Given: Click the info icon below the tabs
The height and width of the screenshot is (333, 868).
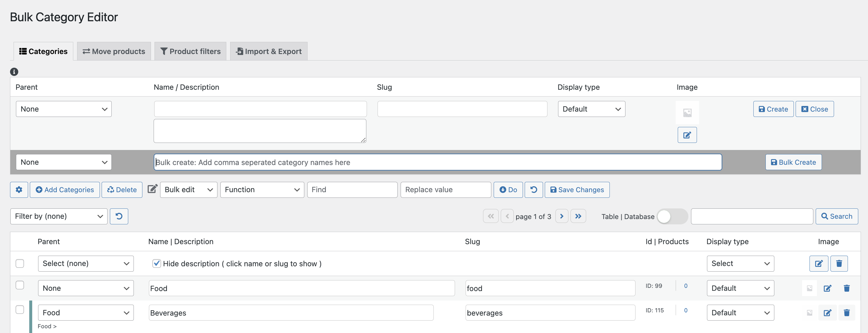Looking at the screenshot, I should pos(14,72).
